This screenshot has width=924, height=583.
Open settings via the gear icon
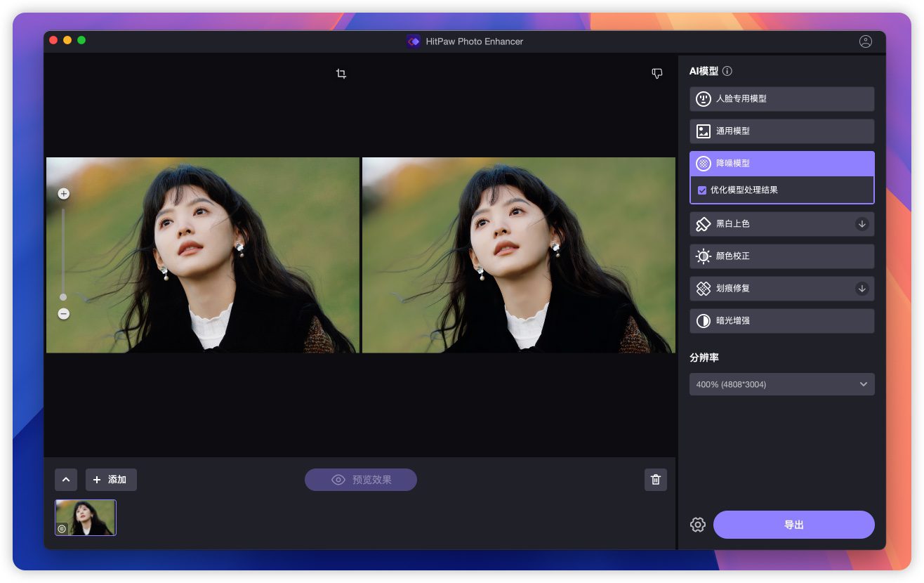697,525
